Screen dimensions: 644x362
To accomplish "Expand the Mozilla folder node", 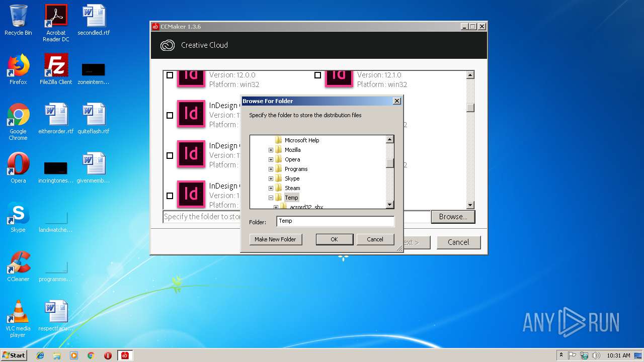I will coord(271,150).
